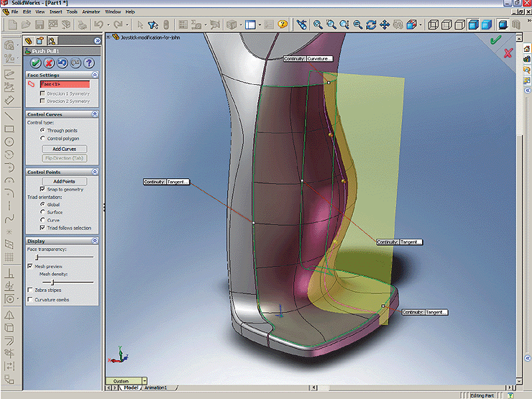
Task: Toggle Triad follows selection checkbox
Action: click(x=42, y=228)
